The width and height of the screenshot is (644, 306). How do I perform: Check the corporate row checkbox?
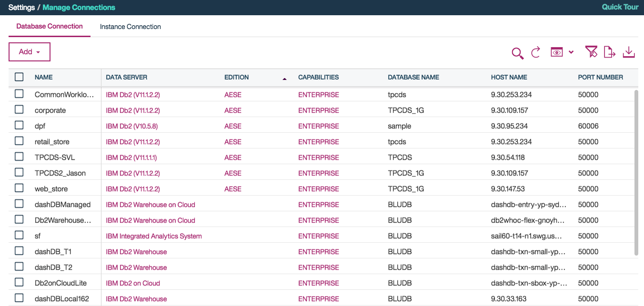tap(19, 109)
